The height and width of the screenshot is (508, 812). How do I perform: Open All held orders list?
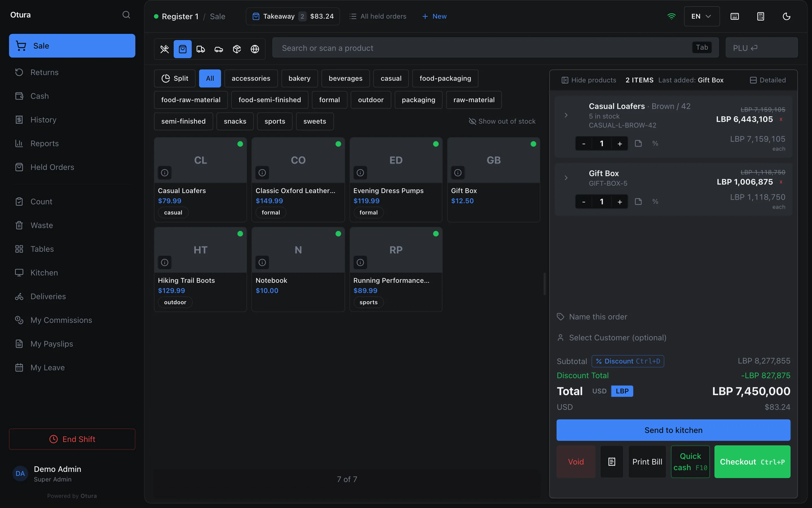(x=378, y=16)
